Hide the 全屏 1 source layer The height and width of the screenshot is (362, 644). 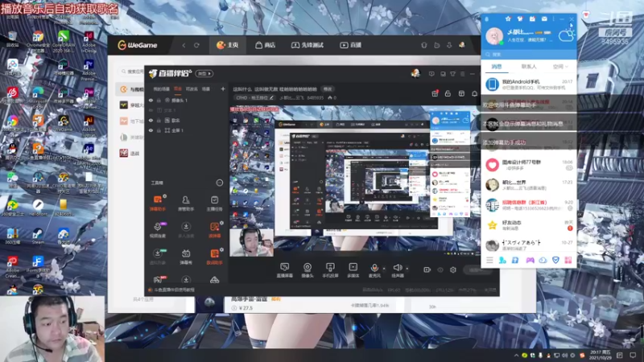click(151, 130)
